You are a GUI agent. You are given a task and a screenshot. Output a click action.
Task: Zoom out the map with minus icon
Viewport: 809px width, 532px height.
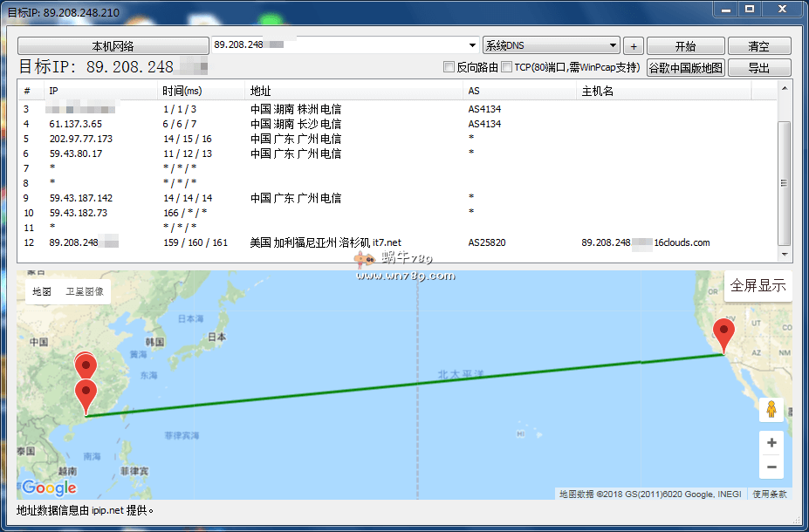click(771, 467)
